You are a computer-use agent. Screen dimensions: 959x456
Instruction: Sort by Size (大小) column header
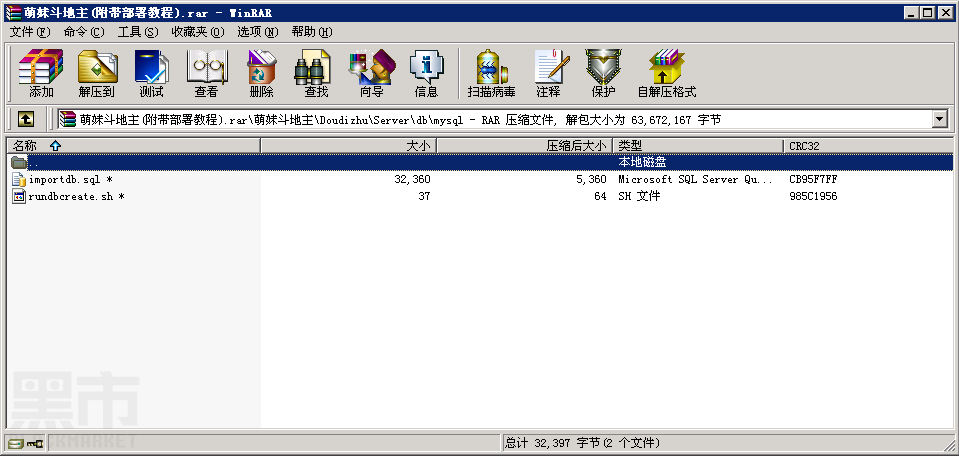[x=349, y=145]
